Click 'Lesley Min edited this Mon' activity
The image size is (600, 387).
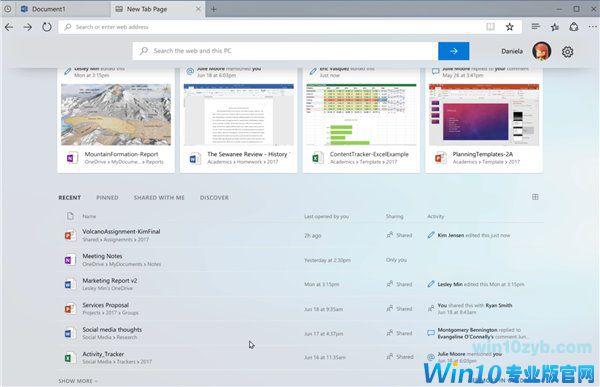point(481,284)
